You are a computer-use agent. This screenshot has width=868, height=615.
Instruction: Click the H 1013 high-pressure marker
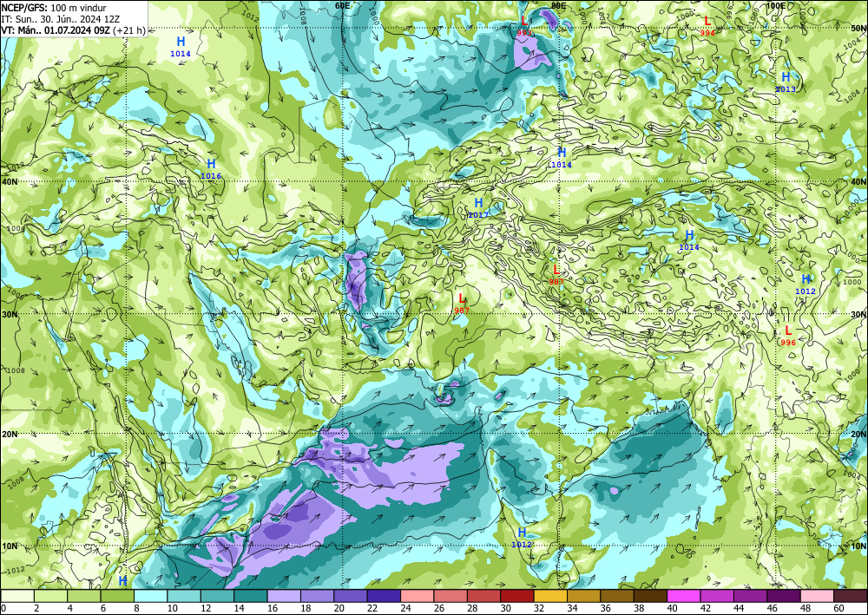(x=786, y=82)
